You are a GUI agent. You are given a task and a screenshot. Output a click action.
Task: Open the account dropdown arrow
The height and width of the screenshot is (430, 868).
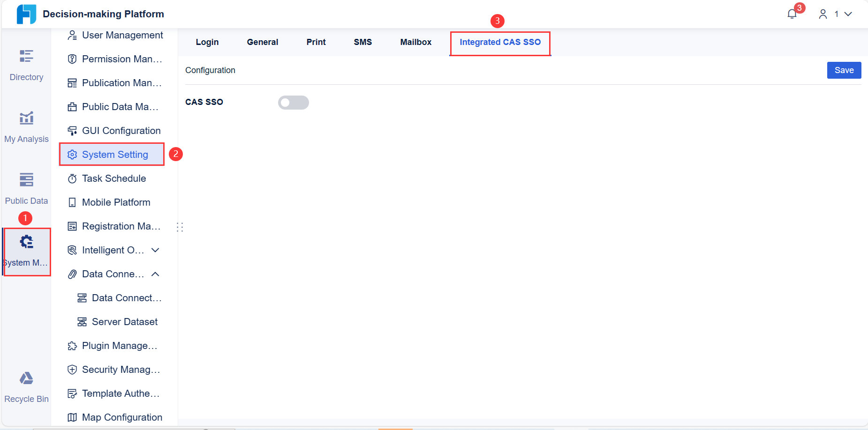point(848,14)
